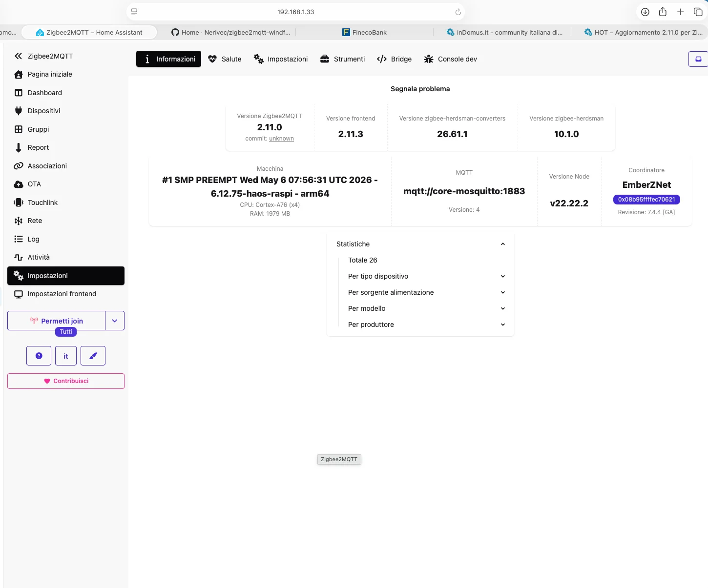The image size is (708, 588).
Task: Show Safari tab overview icon
Action: (x=698, y=12)
